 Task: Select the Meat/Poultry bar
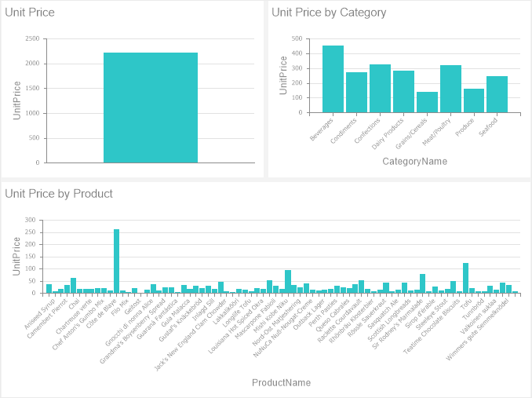pos(450,88)
